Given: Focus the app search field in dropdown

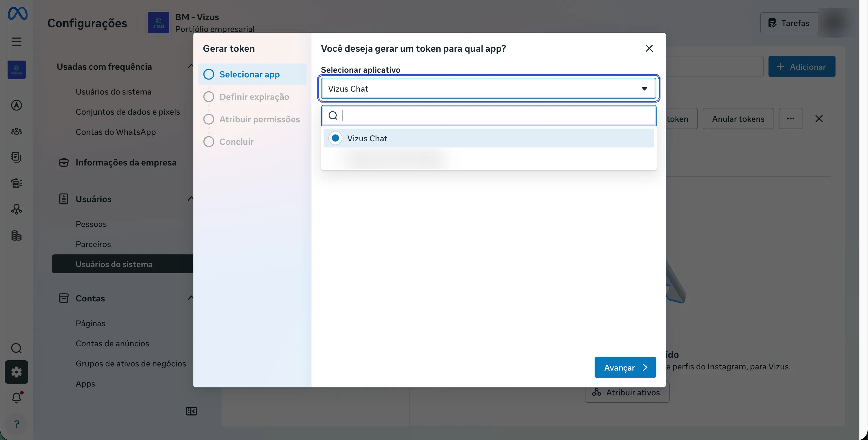Looking at the screenshot, I should coord(488,116).
